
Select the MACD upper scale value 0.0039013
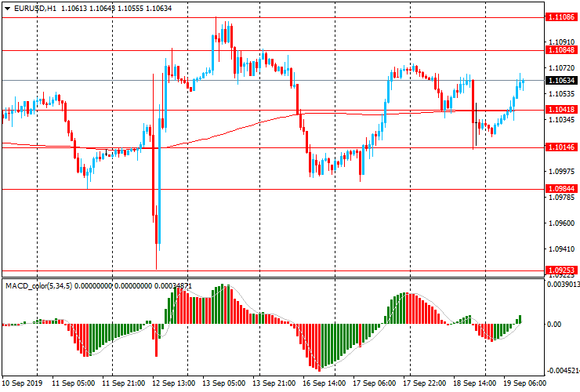563,284
